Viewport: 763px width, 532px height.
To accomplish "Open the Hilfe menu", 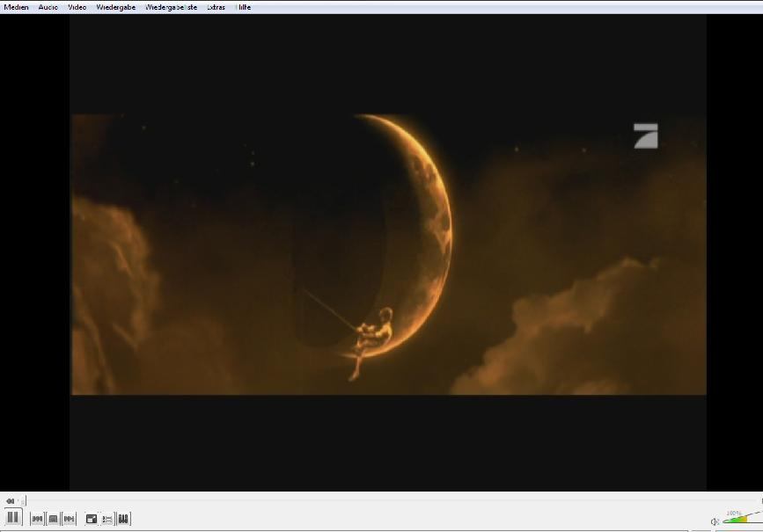I will pyautogui.click(x=243, y=7).
